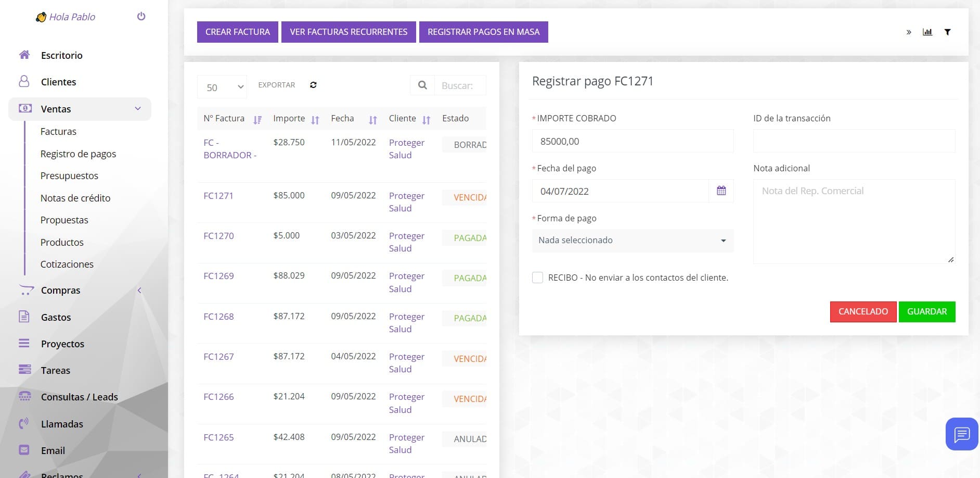
Task: Click the search magnifier icon
Action: click(x=422, y=85)
